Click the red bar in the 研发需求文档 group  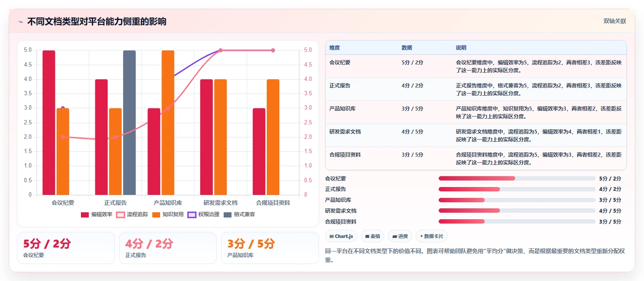pyautogui.click(x=207, y=137)
